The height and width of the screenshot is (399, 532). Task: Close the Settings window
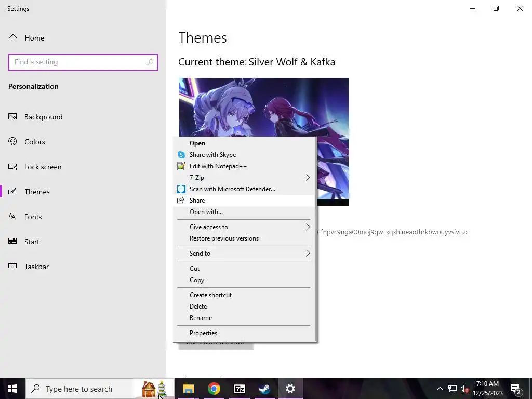point(520,8)
